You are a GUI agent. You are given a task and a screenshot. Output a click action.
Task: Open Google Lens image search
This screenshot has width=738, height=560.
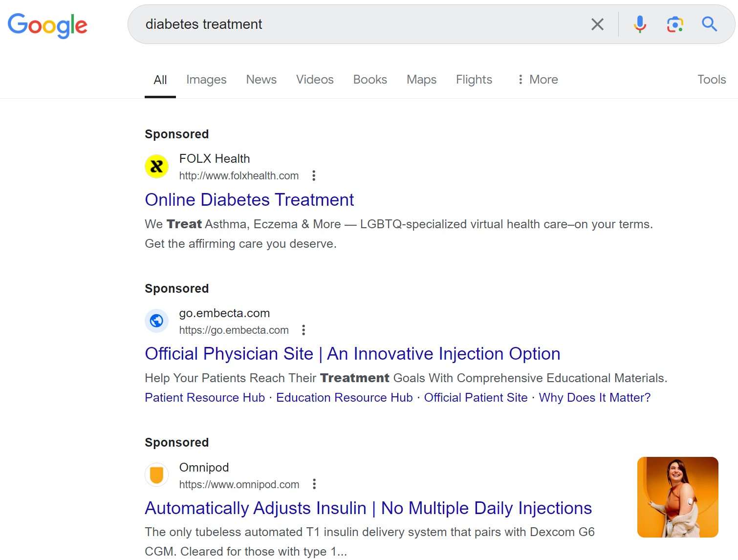[x=674, y=24]
